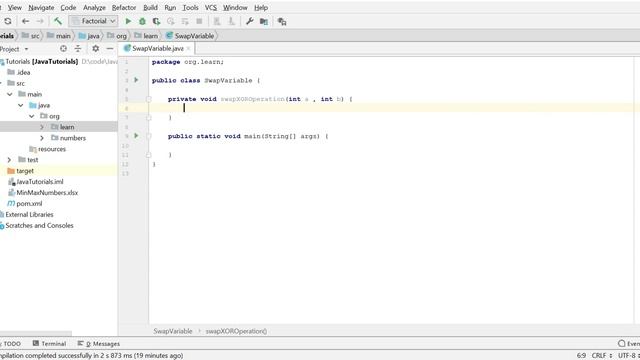Image resolution: width=640 pixels, height=360 pixels.
Task: Open the Window menu
Action: tap(235, 7)
